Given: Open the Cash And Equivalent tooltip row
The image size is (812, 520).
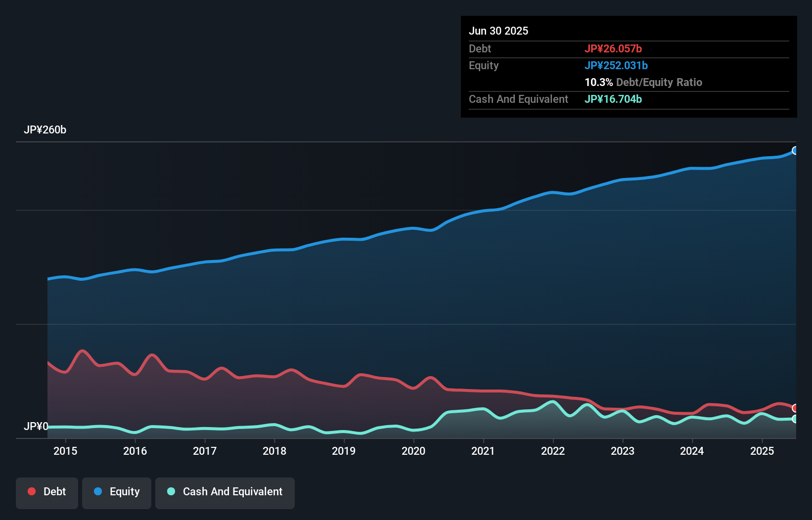Looking at the screenshot, I should 518,99.
